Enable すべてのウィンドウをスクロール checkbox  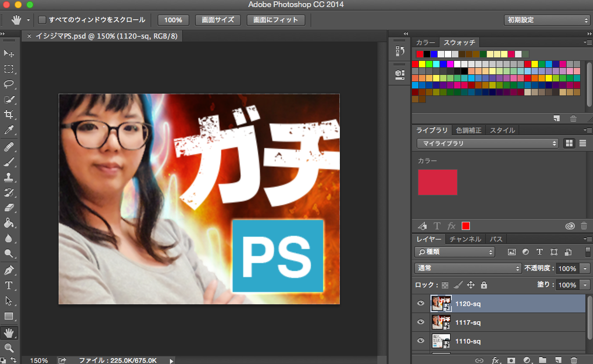[x=42, y=20]
